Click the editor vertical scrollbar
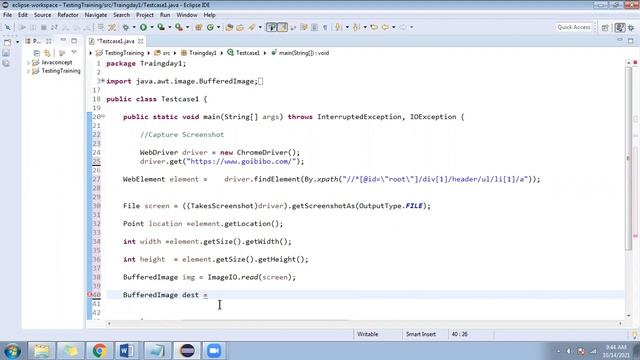640x360 pixels. click(629, 159)
